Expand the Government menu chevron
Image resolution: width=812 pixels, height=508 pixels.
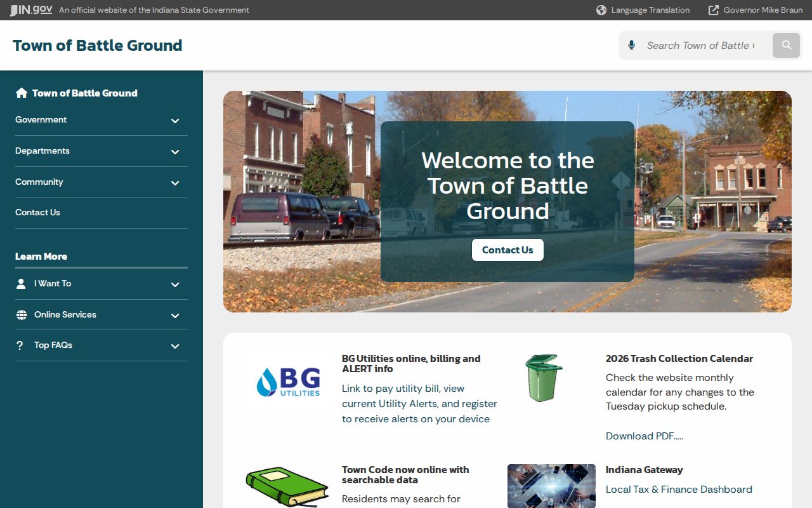175,121
